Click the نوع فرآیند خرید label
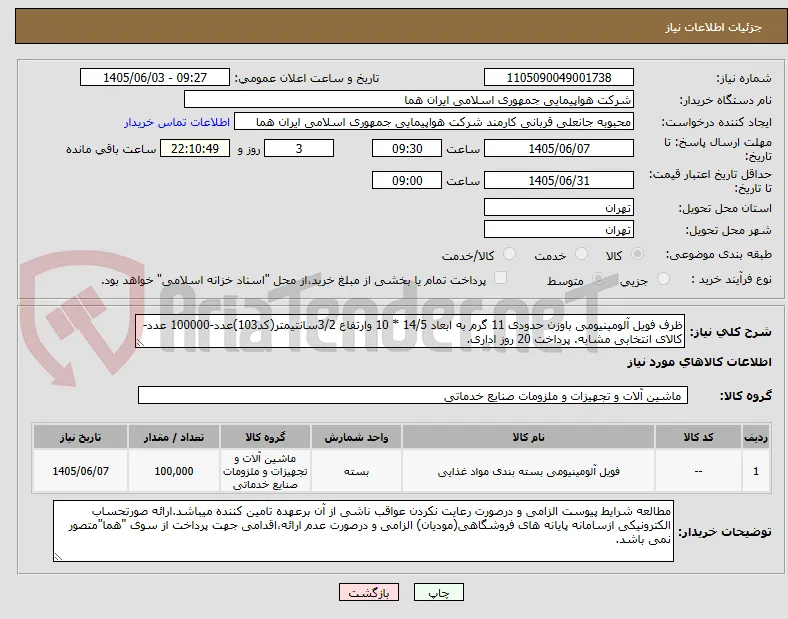 [x=731, y=279]
